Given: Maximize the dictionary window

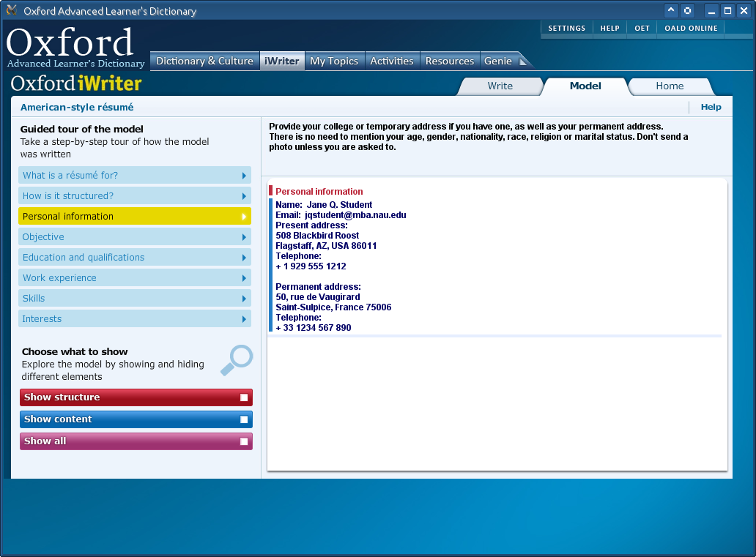Looking at the screenshot, I should click(728, 10).
